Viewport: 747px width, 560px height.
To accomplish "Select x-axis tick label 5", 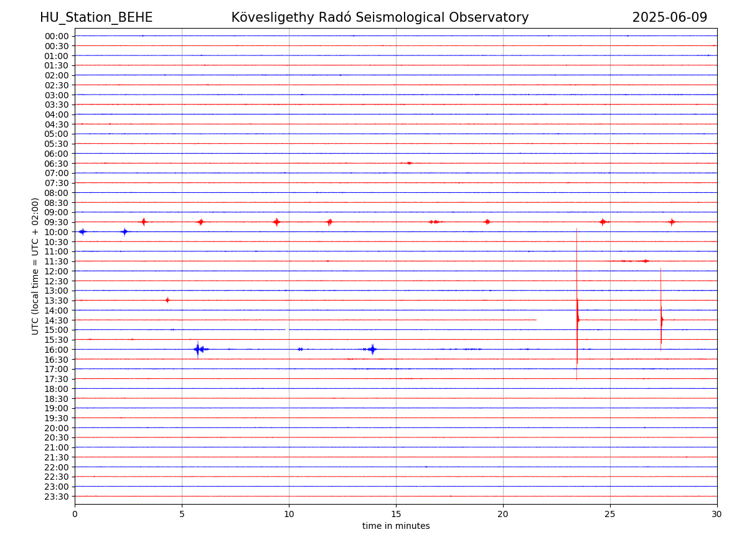I will tap(182, 515).
